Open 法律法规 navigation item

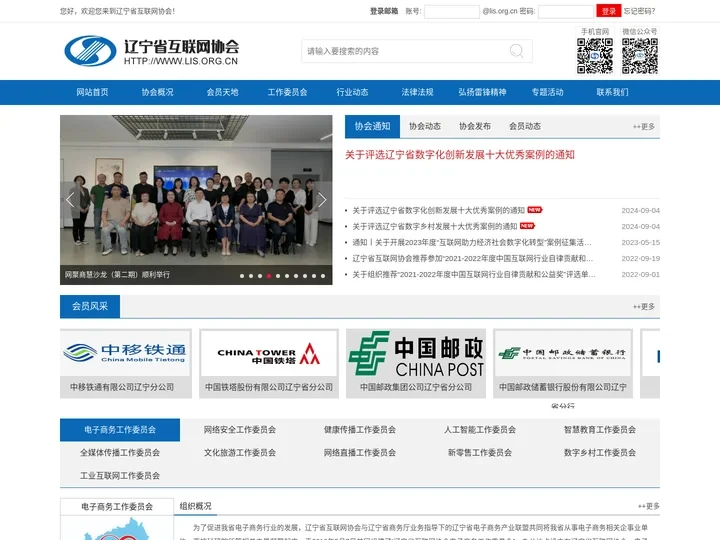[x=417, y=92]
